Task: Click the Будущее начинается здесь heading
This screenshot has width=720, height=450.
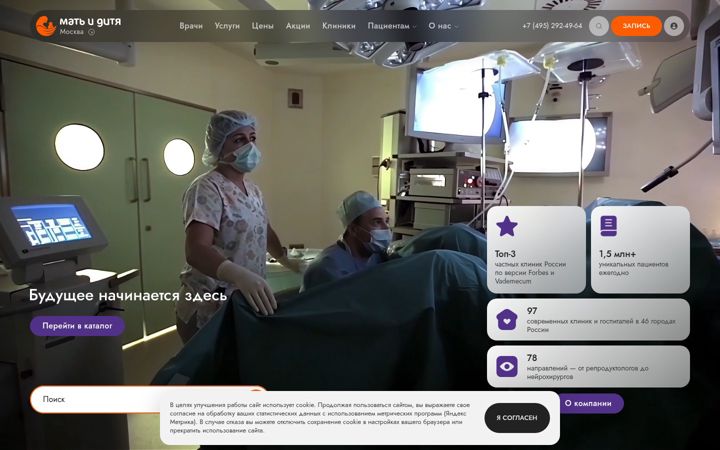Action: pyautogui.click(x=128, y=296)
